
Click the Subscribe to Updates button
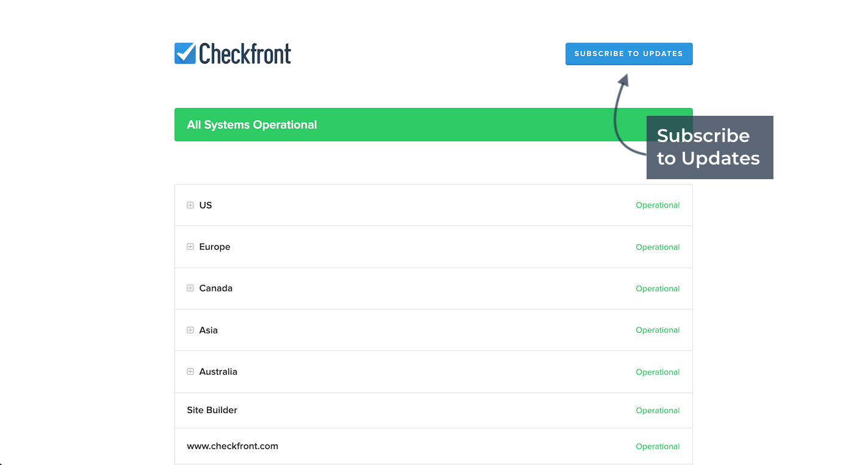click(x=629, y=54)
